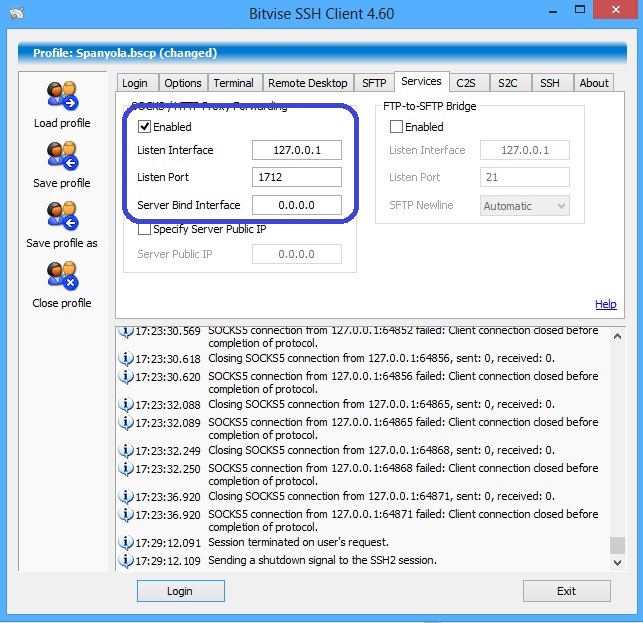Uncheck the SOCKS proxy forwarding Enabled checkbox
Screen dimensions: 643x623
(x=144, y=127)
